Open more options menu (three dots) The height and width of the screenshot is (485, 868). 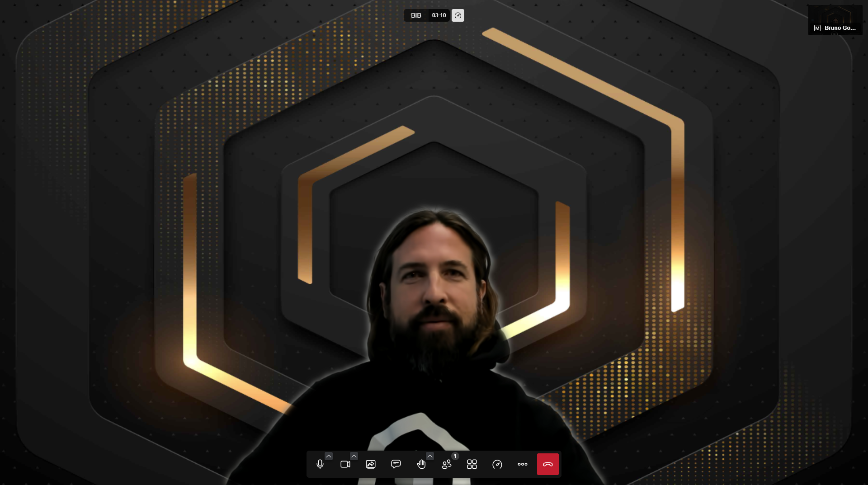coord(523,464)
